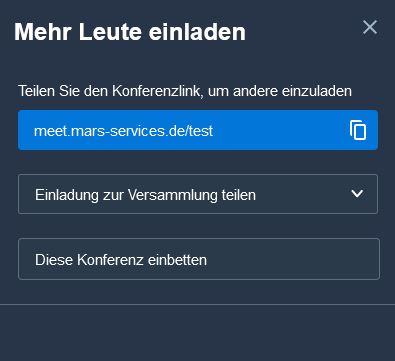Click the divider line below the embed button
The image size is (395, 361).
pos(197,304)
